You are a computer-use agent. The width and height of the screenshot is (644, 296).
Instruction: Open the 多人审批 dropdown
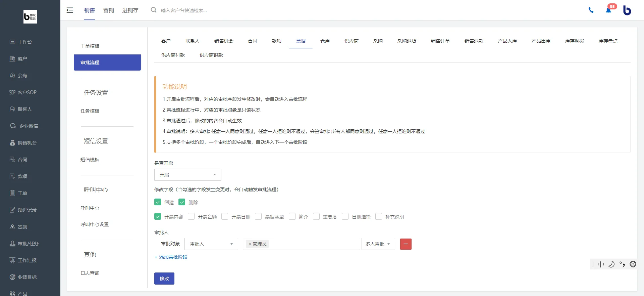(378, 244)
